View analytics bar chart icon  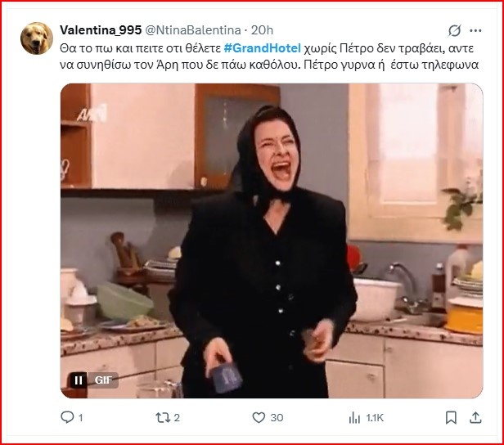tap(354, 418)
